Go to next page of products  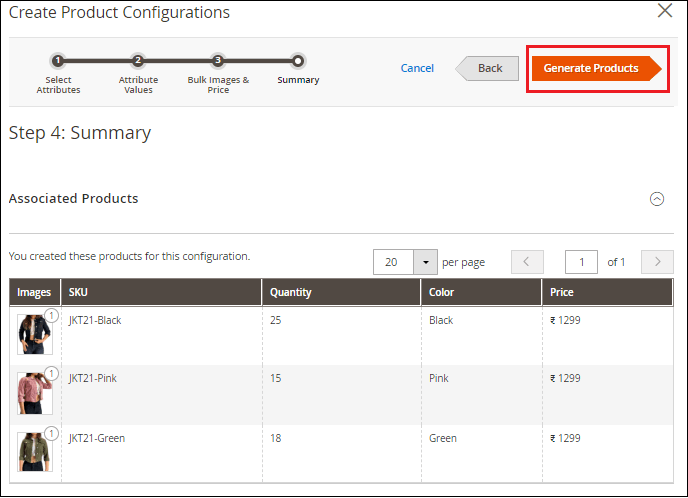657,262
